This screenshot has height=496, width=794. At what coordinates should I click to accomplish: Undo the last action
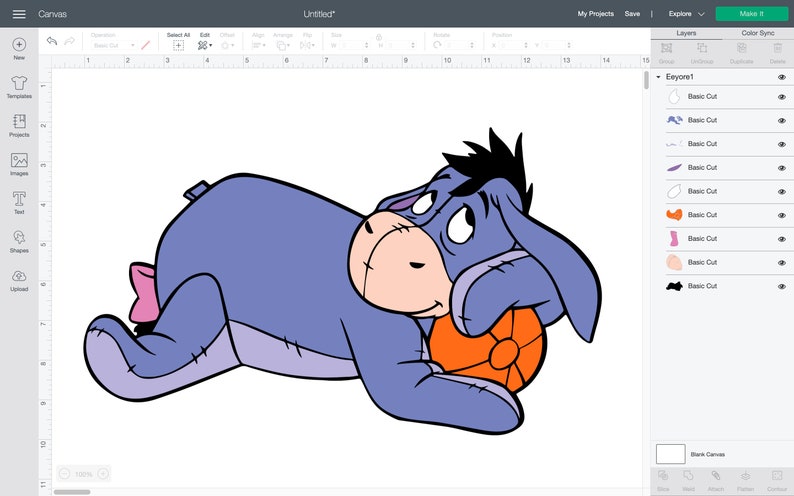52,40
